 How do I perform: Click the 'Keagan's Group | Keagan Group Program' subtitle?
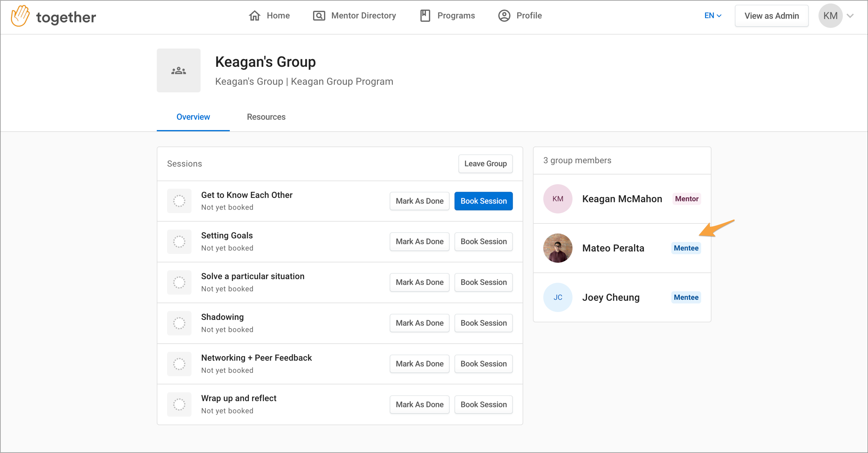[x=304, y=82]
